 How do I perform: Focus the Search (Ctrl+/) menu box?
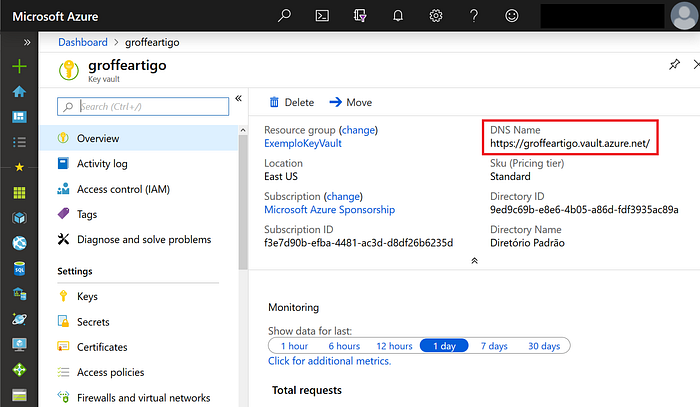(143, 107)
